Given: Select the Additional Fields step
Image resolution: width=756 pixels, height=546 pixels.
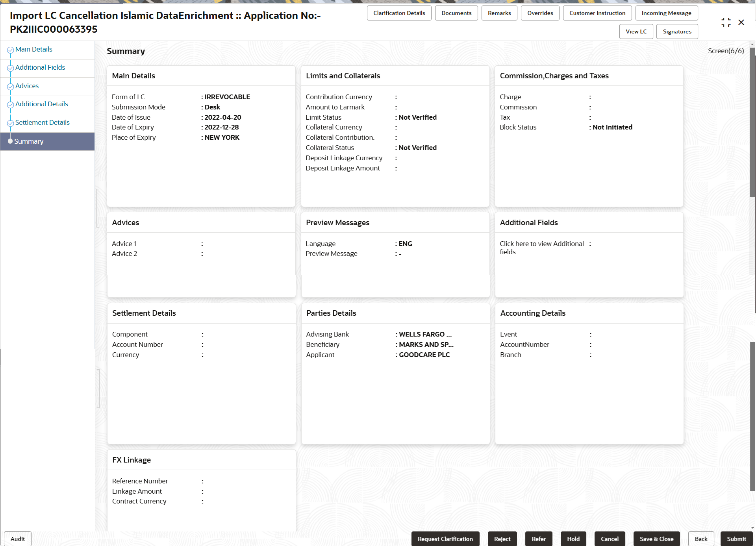Looking at the screenshot, I should click(40, 67).
